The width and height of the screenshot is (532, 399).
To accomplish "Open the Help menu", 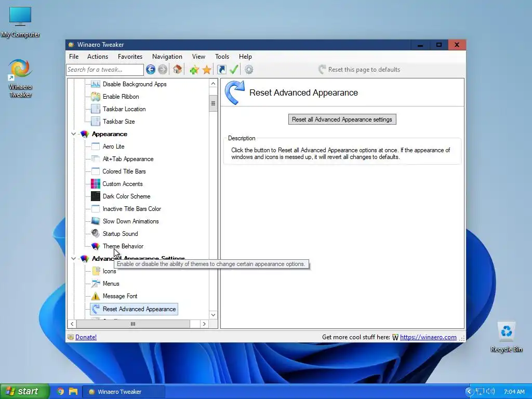I will coord(245,57).
